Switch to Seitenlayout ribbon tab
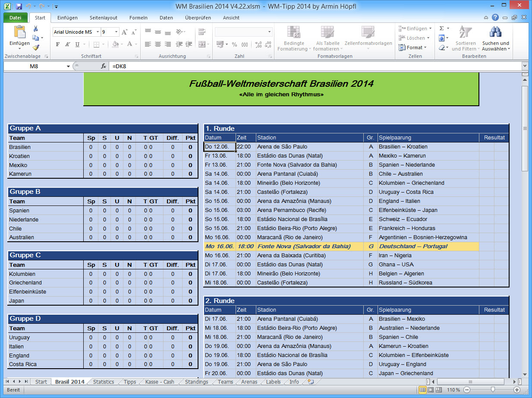This screenshot has height=398, width=532. pos(104,18)
